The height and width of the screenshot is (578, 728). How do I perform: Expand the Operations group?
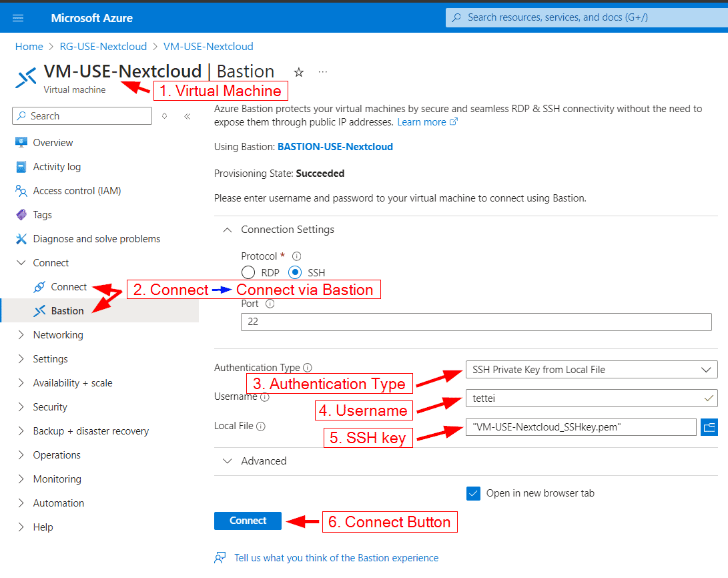tap(21, 455)
